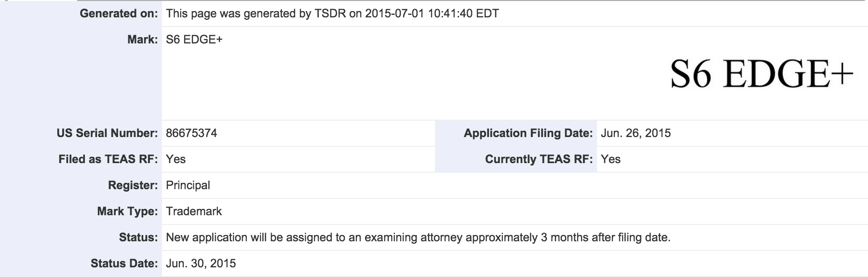The width and height of the screenshot is (868, 277).
Task: Click the "Mark:" field label
Action: tap(142, 40)
